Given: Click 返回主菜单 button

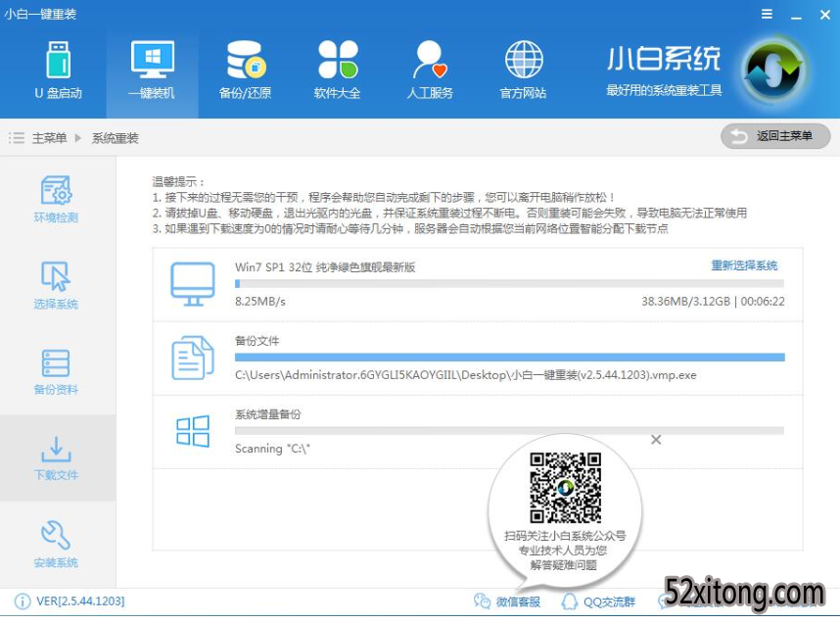Looking at the screenshot, I should [775, 136].
